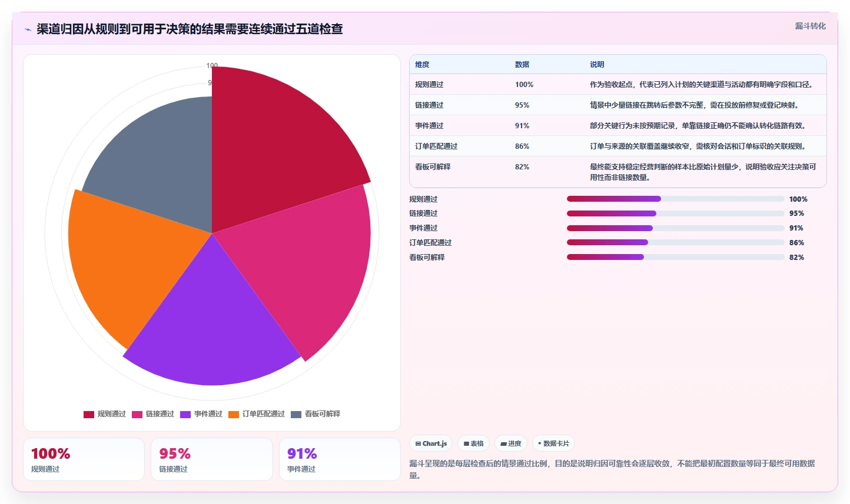850x504 pixels.
Task: Click the 数据 column header
Action: coord(522,65)
